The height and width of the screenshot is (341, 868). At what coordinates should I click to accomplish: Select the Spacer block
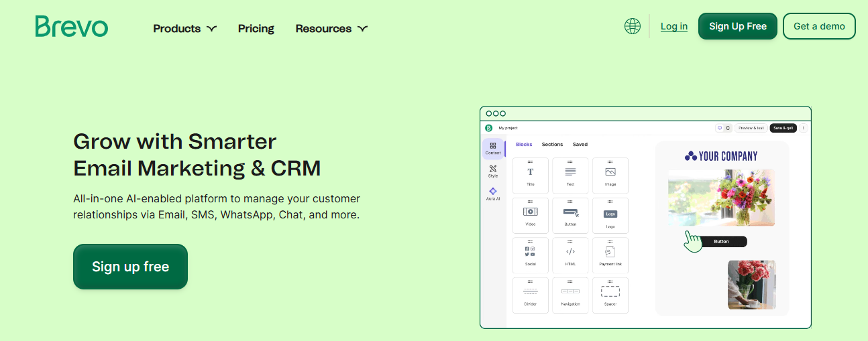tap(610, 295)
